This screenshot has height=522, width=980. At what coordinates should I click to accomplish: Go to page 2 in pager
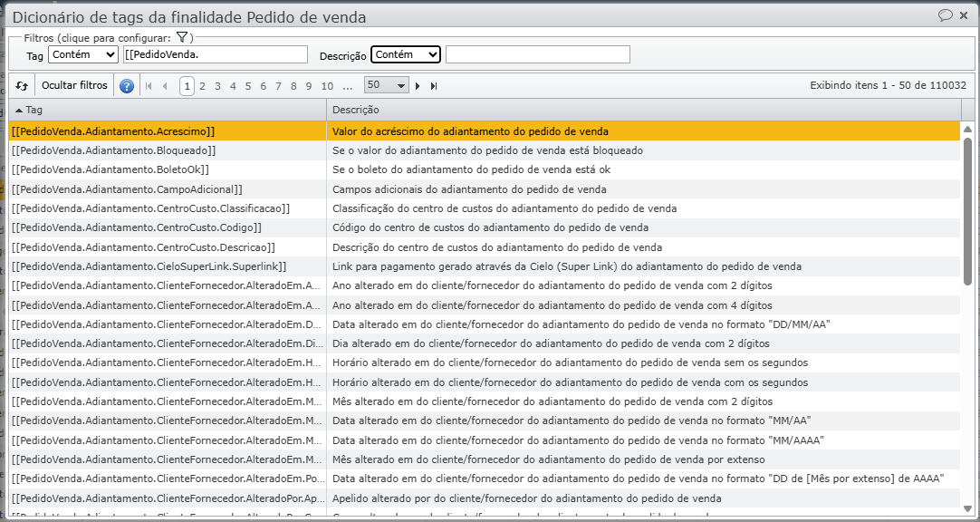pos(203,86)
